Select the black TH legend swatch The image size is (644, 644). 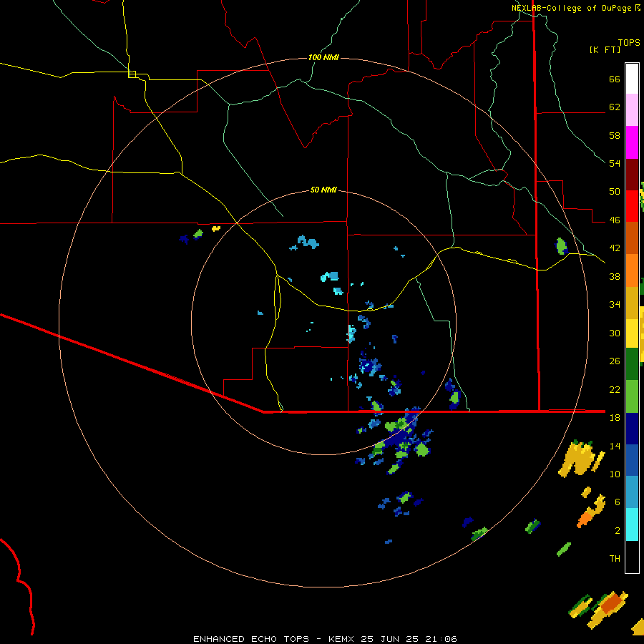coord(632,557)
